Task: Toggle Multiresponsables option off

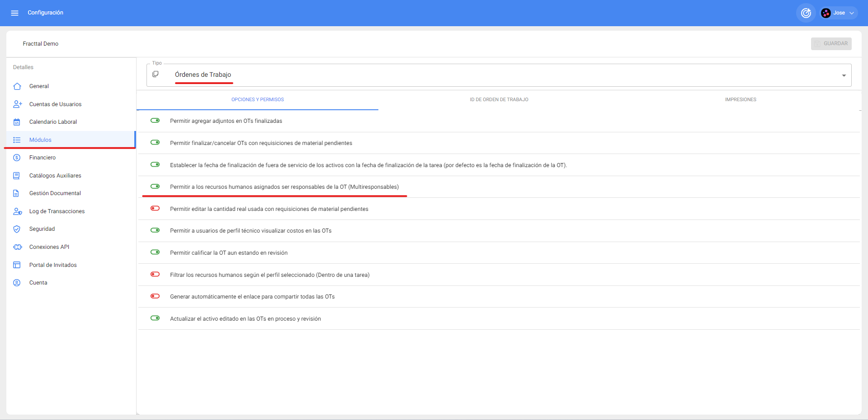Action: point(155,187)
